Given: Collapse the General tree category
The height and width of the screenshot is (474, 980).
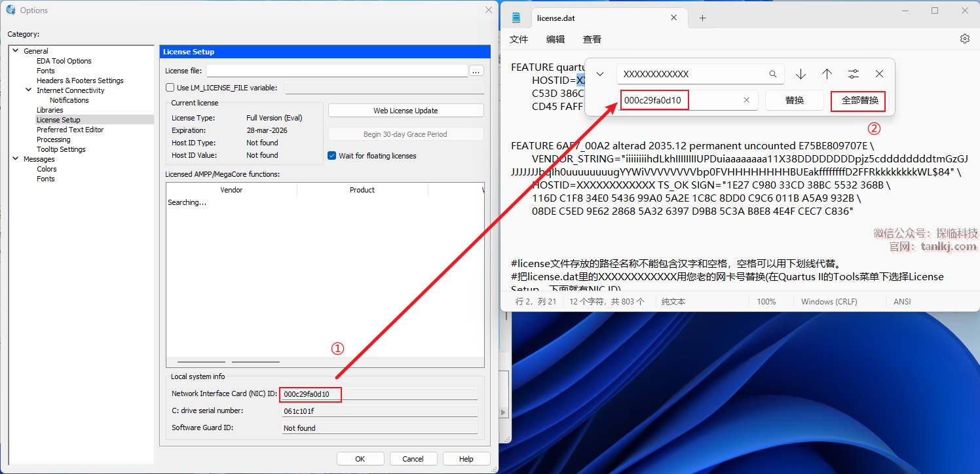Looking at the screenshot, I should 15,51.
